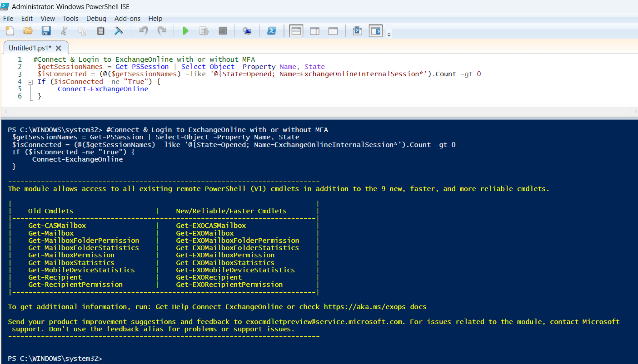The image size is (638, 364).
Task: Click Get-MobileDeviceStatistics in Old Cmdlets column
Action: point(82,270)
